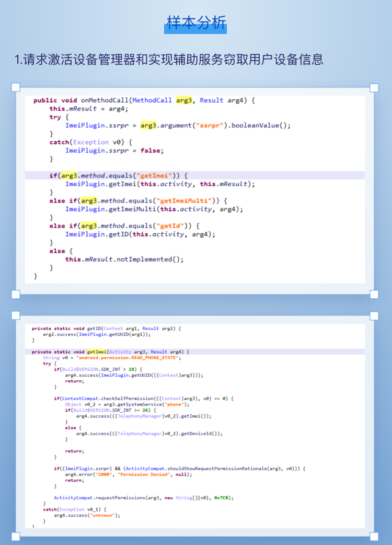Click bottom-right corner handle of getID code image

point(374,536)
